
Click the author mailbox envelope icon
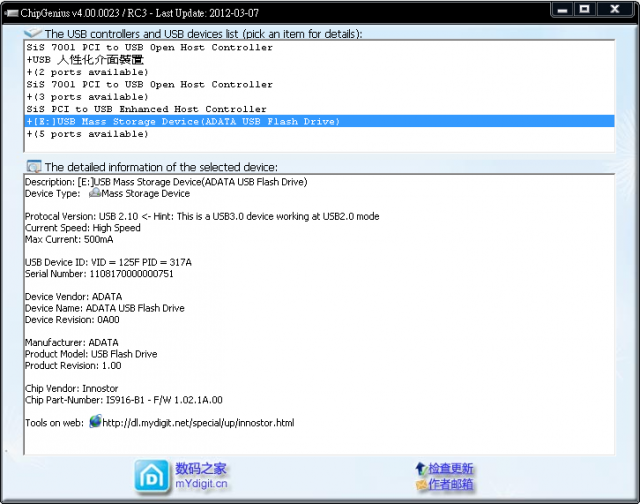point(421,484)
